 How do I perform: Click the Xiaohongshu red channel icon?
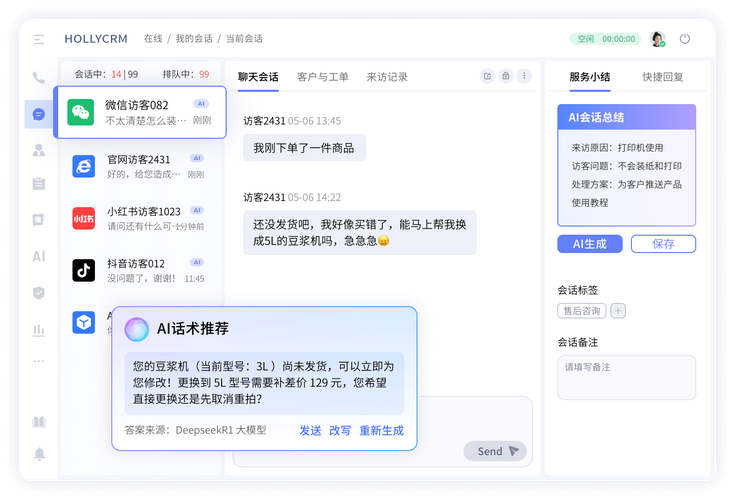coord(84,218)
